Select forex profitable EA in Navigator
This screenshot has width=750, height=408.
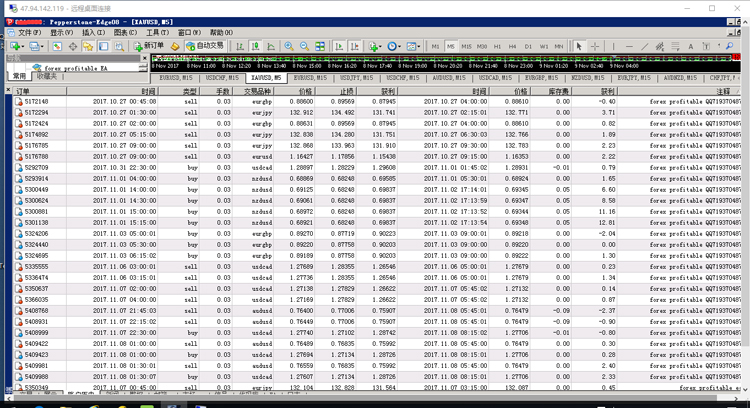click(x=76, y=68)
